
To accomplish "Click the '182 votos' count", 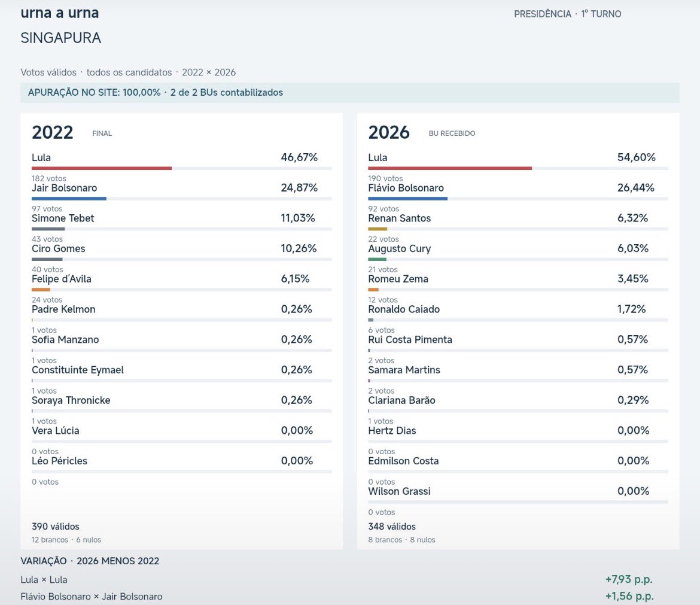I will pyautogui.click(x=48, y=178).
